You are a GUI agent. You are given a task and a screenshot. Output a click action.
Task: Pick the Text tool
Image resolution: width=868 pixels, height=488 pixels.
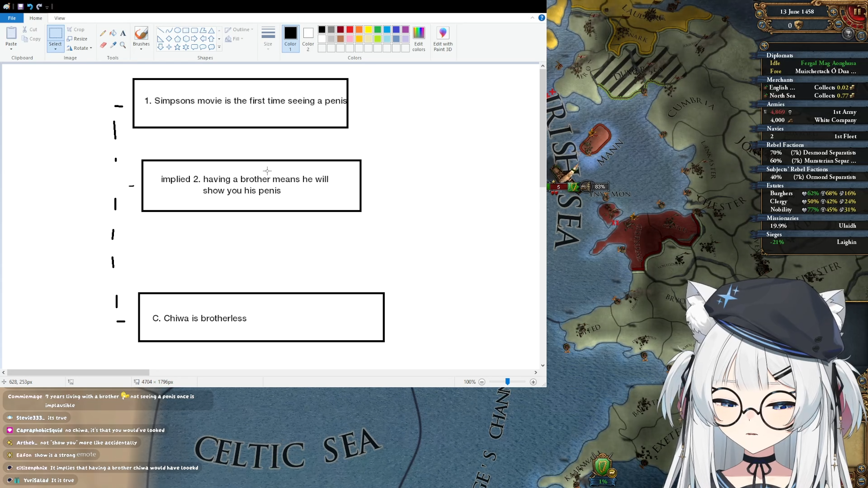pos(123,33)
